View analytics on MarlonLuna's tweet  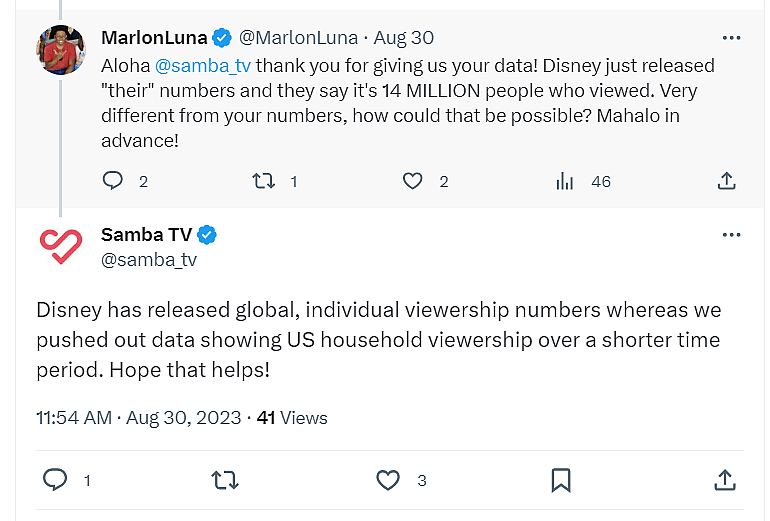(565, 181)
